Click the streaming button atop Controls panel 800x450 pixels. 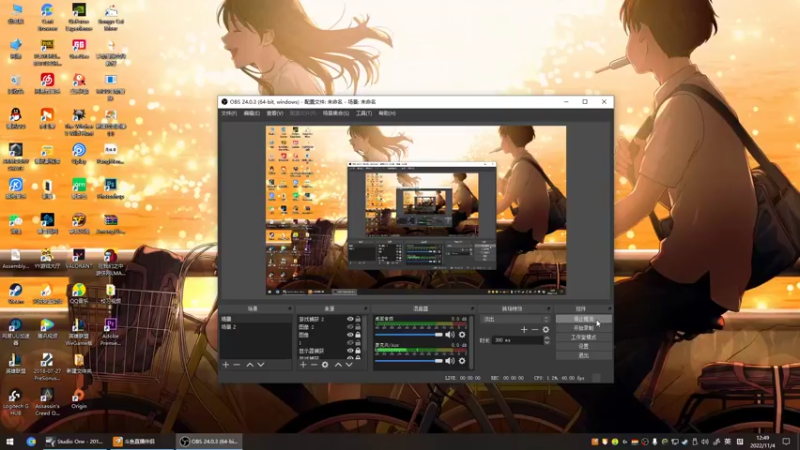pos(583,319)
